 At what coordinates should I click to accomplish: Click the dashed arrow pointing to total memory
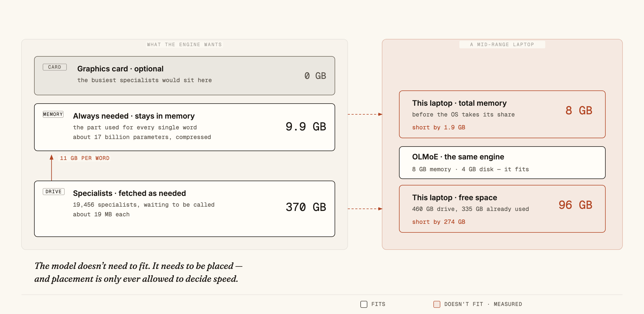[365, 114]
